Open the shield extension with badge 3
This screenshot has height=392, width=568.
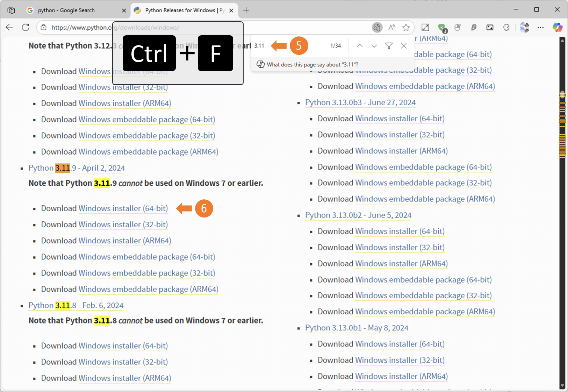coord(442,28)
